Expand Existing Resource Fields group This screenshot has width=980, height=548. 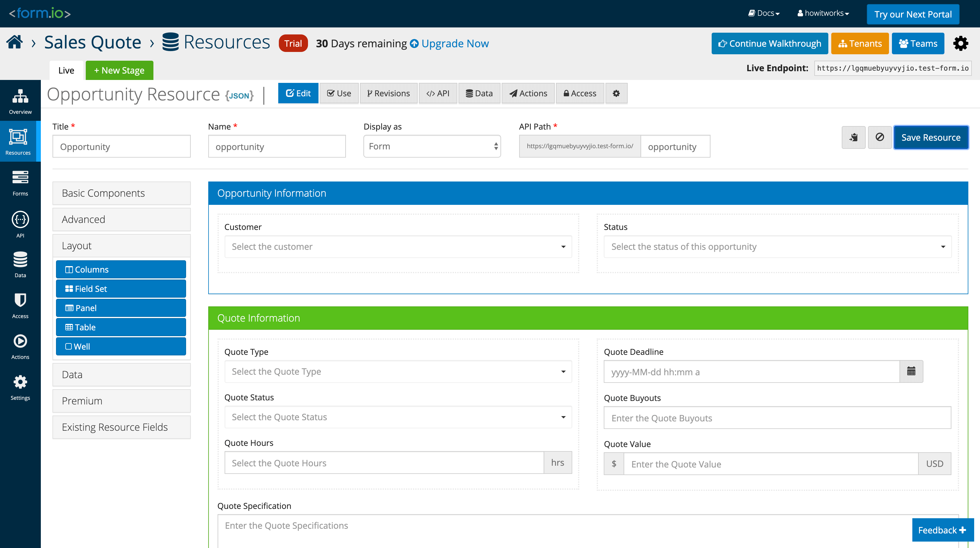click(x=121, y=427)
